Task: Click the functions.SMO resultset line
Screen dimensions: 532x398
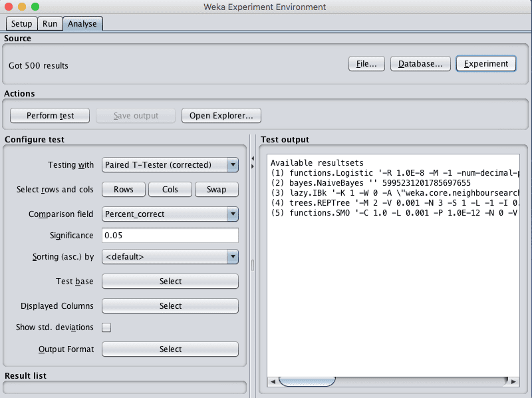Action: click(394, 213)
